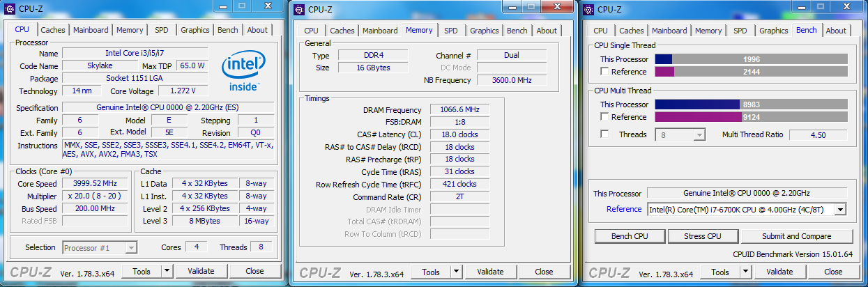Click the Single Thread This Processor bar (1996)
The image size is (868, 287).
[x=751, y=59]
